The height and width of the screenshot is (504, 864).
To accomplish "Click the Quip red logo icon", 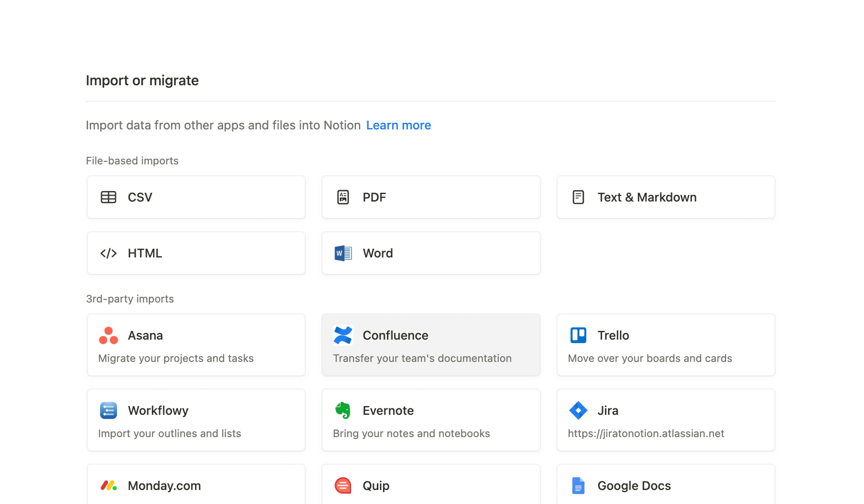I will 343,486.
